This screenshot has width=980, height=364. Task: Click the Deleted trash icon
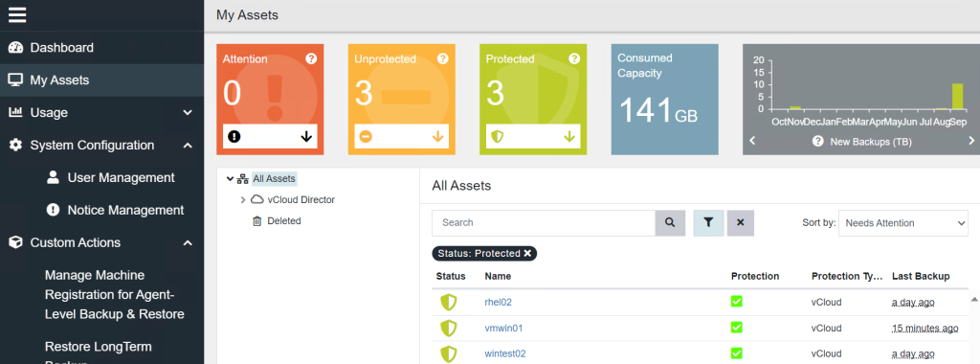[256, 220]
